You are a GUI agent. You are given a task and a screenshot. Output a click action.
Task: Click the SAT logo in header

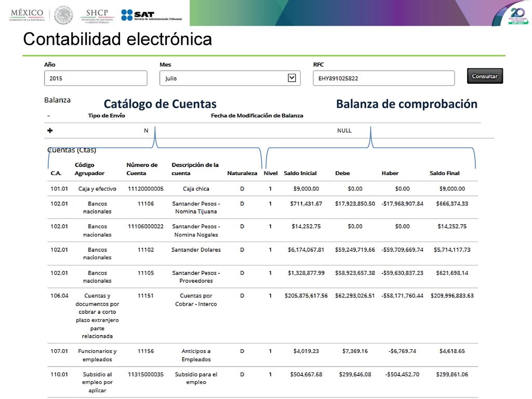[151, 15]
